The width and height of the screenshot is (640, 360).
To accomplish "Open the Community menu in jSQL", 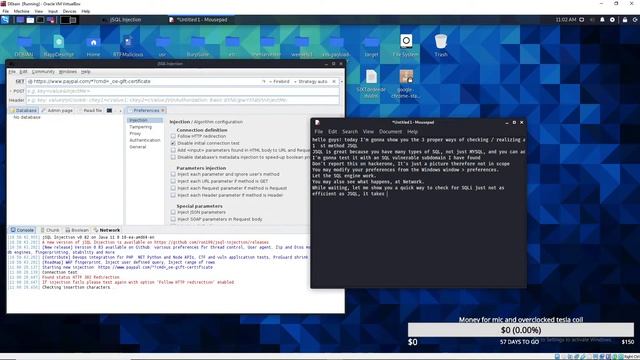I will tap(43, 72).
